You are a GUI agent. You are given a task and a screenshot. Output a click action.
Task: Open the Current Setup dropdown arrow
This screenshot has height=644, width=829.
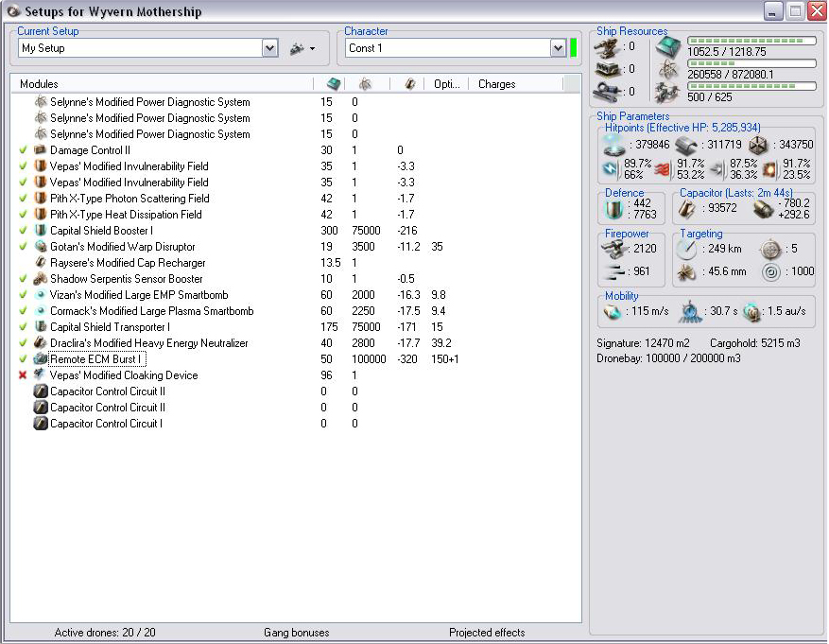pos(269,48)
